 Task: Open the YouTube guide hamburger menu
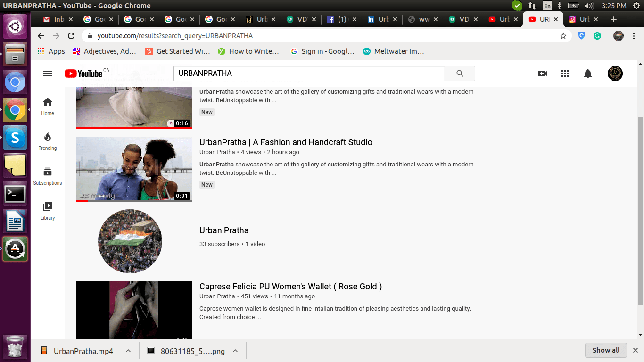47,74
